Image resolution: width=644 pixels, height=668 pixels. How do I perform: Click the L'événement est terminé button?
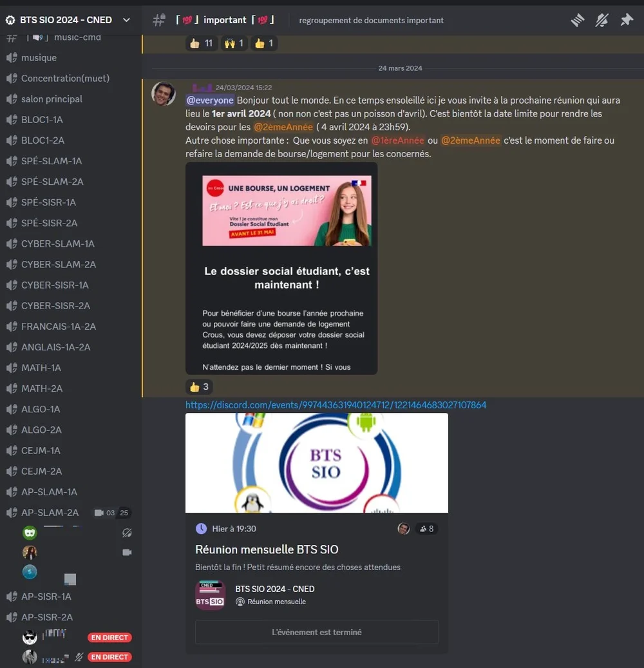tap(316, 632)
